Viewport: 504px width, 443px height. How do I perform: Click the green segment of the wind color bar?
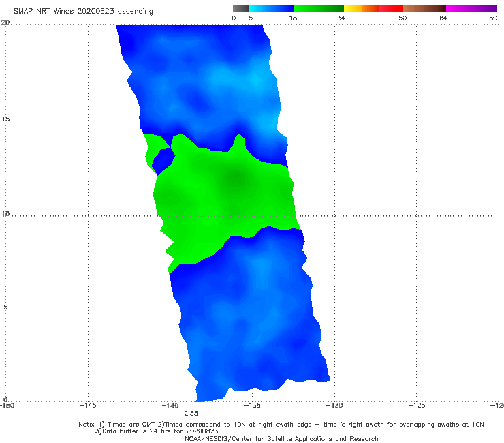(x=319, y=8)
